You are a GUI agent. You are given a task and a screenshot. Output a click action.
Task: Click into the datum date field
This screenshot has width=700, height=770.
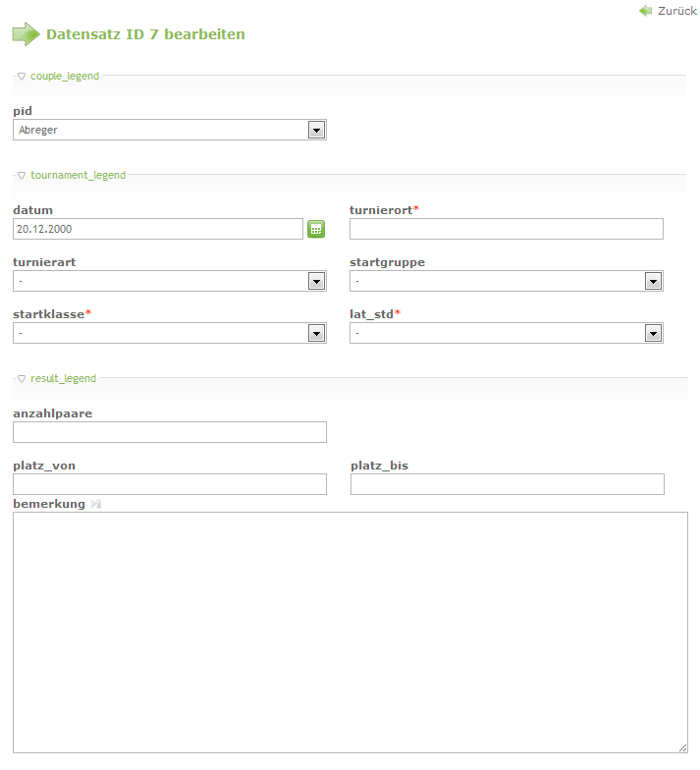pyautogui.click(x=157, y=229)
